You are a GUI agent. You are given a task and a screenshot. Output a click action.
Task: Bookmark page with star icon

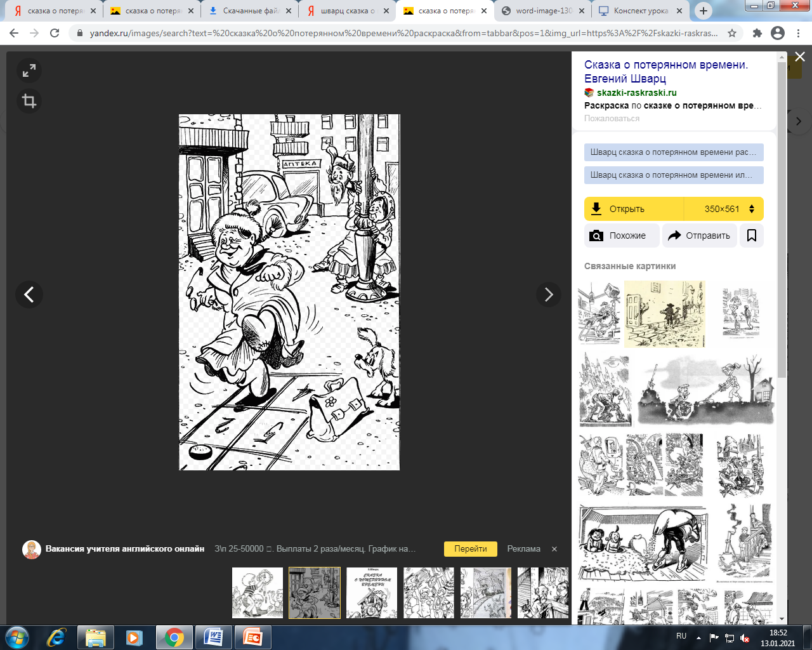click(x=732, y=33)
